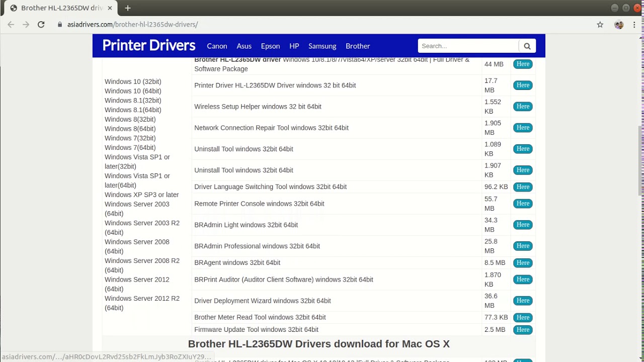View site security info lock icon
Screen dimensions: 644x362
pos(60,24)
